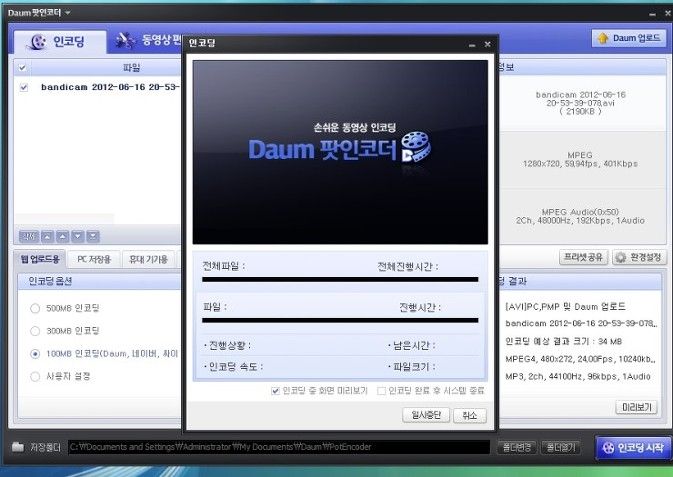This screenshot has height=477, width=673.
Task: Choose the 300MB 인코딩 radio option
Action: click(35, 331)
